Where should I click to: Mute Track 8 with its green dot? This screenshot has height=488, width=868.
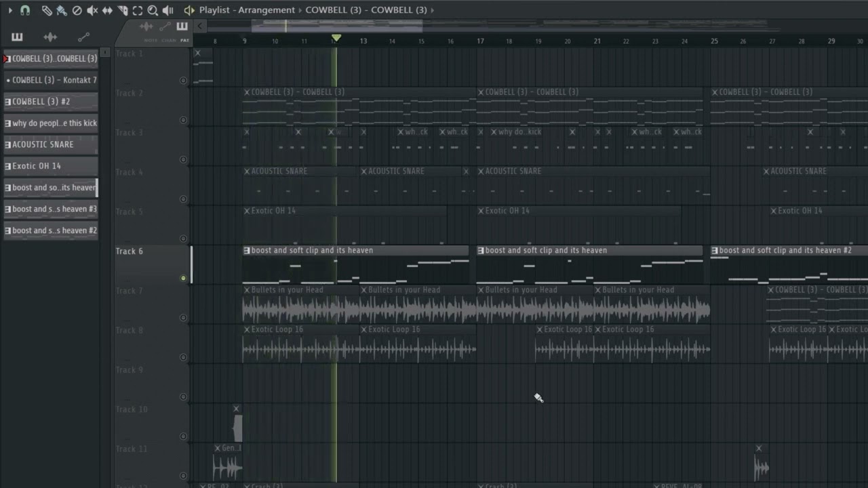[183, 357]
